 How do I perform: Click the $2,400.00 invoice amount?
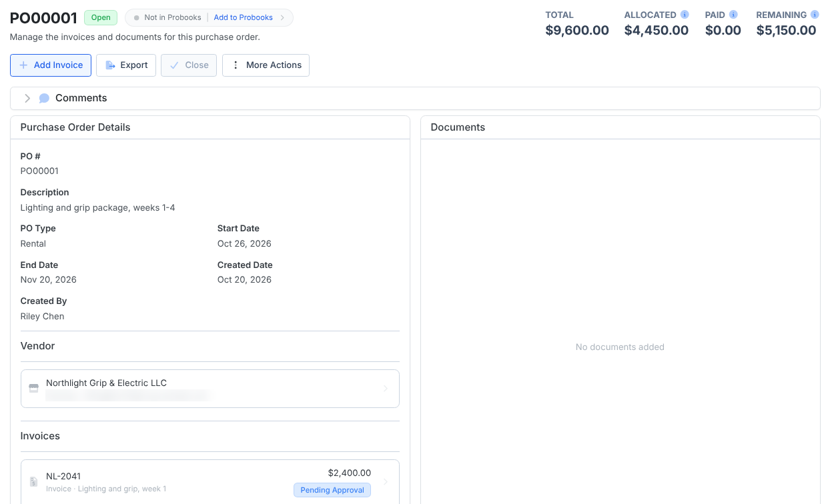(x=350, y=473)
